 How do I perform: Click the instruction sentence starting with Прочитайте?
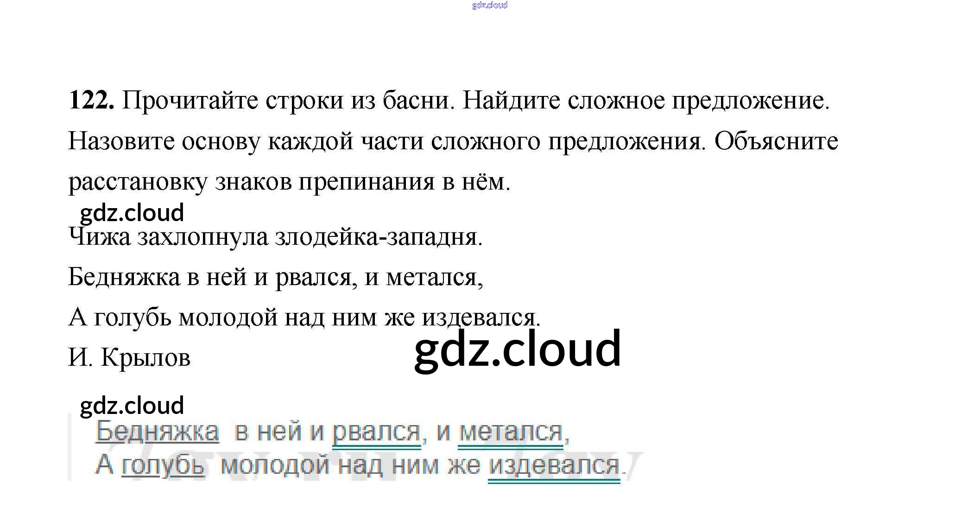coord(287,100)
